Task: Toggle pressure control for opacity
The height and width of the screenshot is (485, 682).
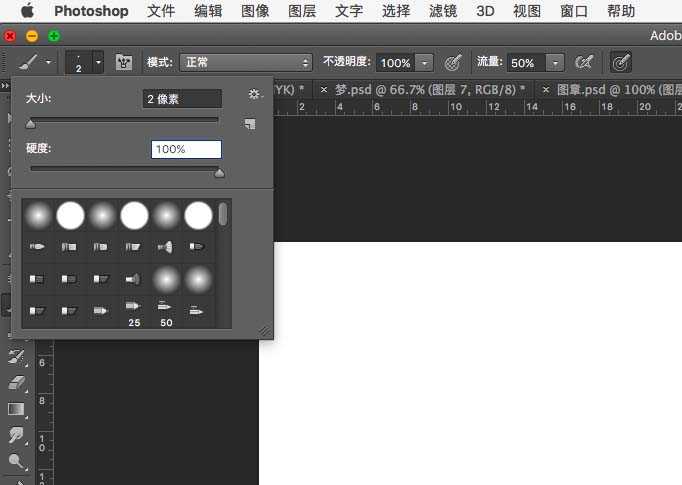Action: tap(453, 62)
